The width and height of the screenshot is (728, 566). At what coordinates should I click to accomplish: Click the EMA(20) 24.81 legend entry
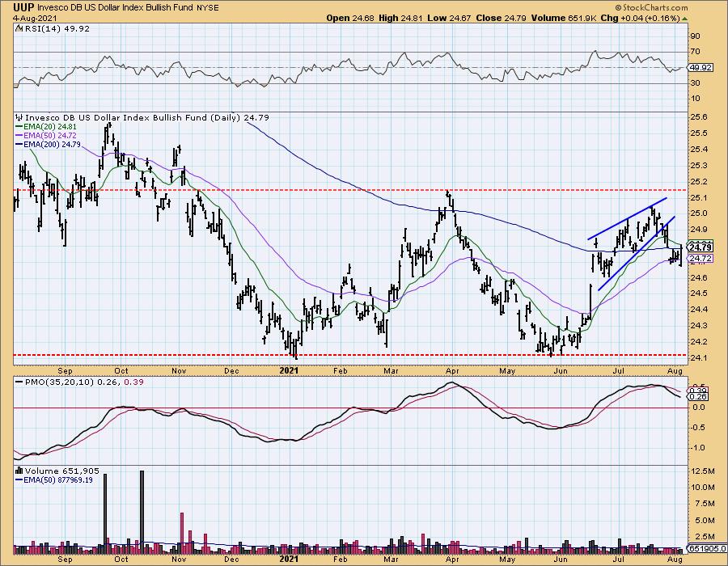click(46, 126)
